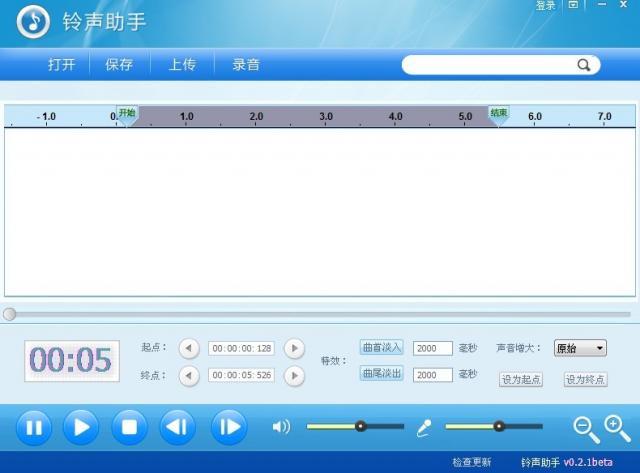Image resolution: width=640 pixels, height=473 pixels.
Task: Click into the search input box
Action: [x=490, y=65]
